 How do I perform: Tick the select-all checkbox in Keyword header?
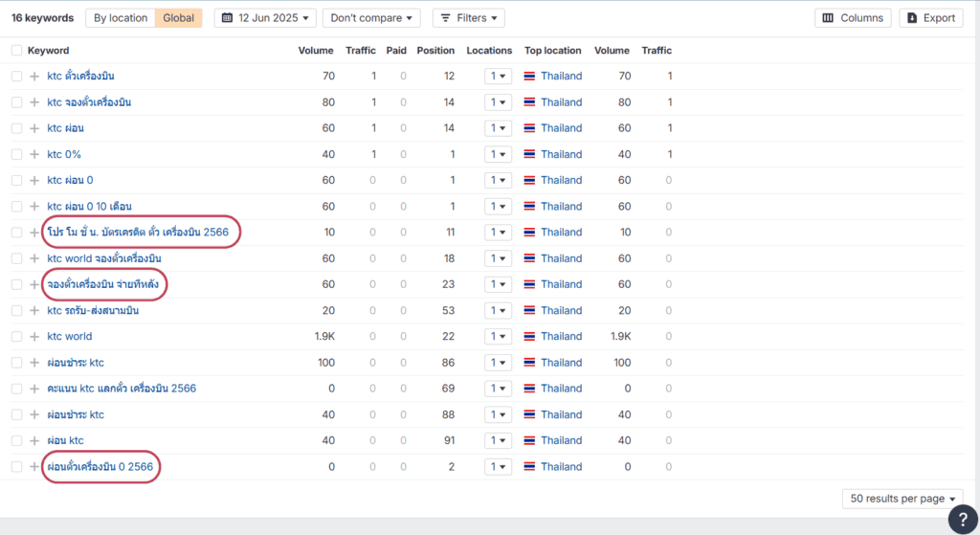coord(16,51)
